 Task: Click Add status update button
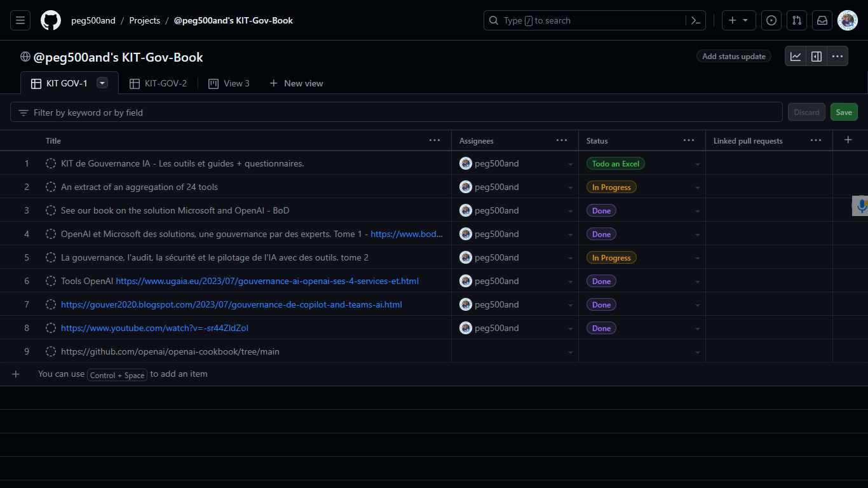tap(734, 57)
